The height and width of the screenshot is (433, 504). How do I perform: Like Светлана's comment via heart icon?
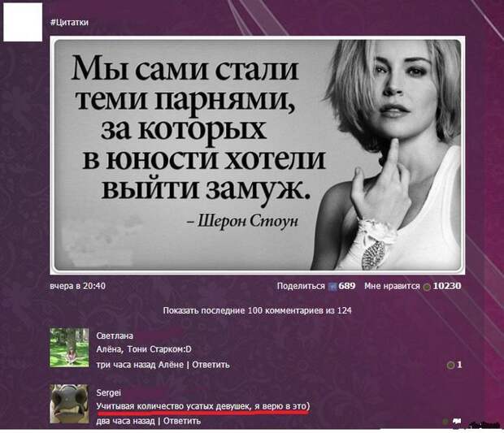pos(450,365)
